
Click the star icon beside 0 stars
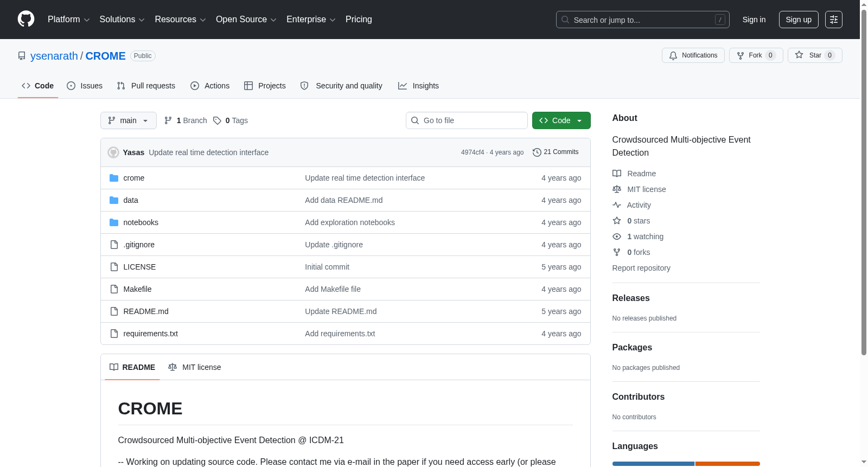point(617,221)
